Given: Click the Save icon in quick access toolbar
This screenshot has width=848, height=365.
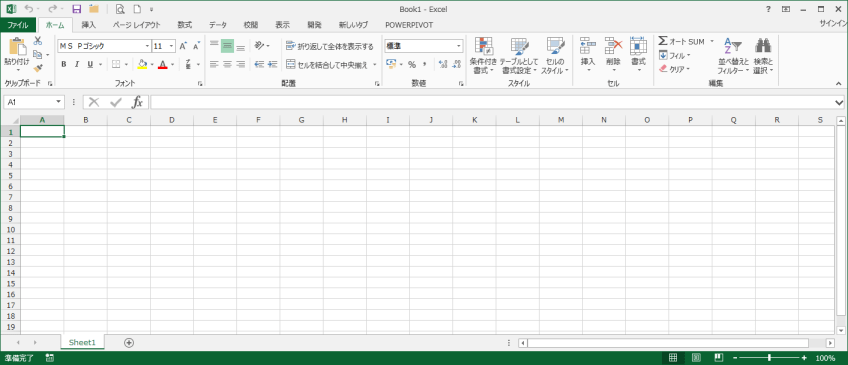Looking at the screenshot, I should point(77,9).
